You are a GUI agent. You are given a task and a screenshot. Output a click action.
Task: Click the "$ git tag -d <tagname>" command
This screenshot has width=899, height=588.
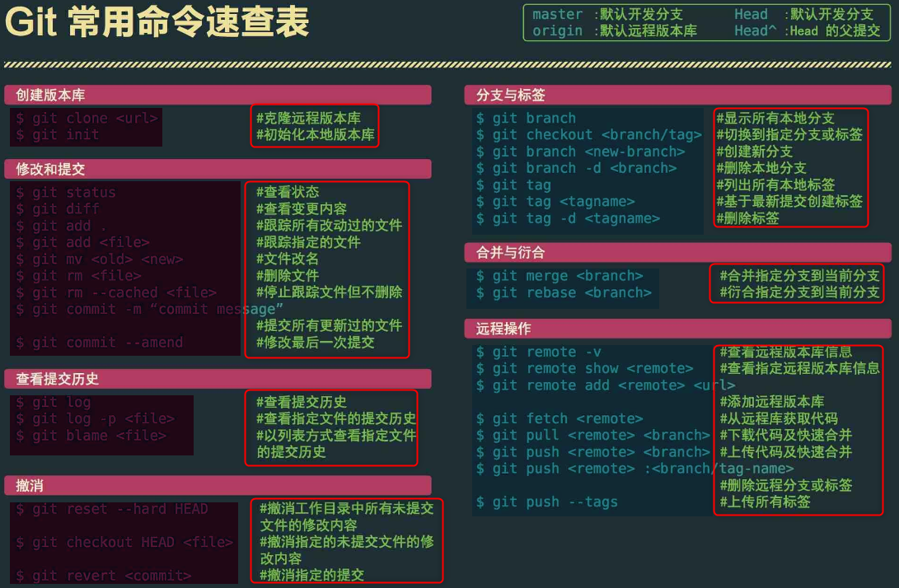568,218
